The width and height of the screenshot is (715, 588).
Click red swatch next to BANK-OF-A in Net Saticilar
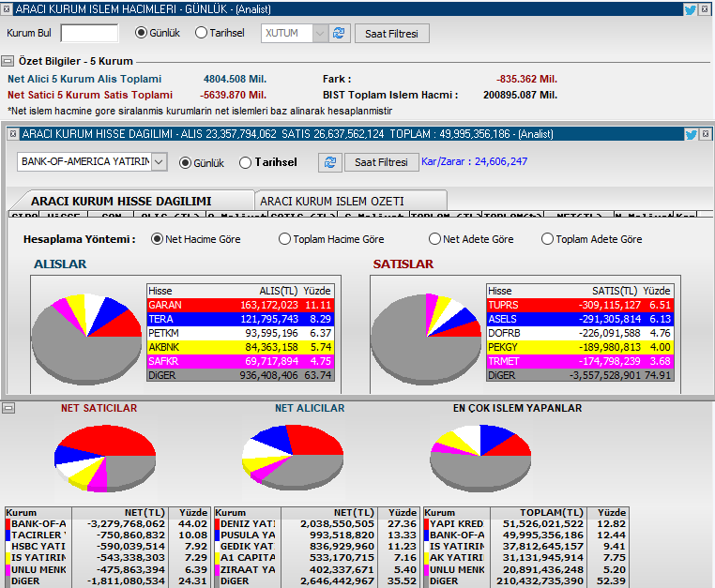8,523
